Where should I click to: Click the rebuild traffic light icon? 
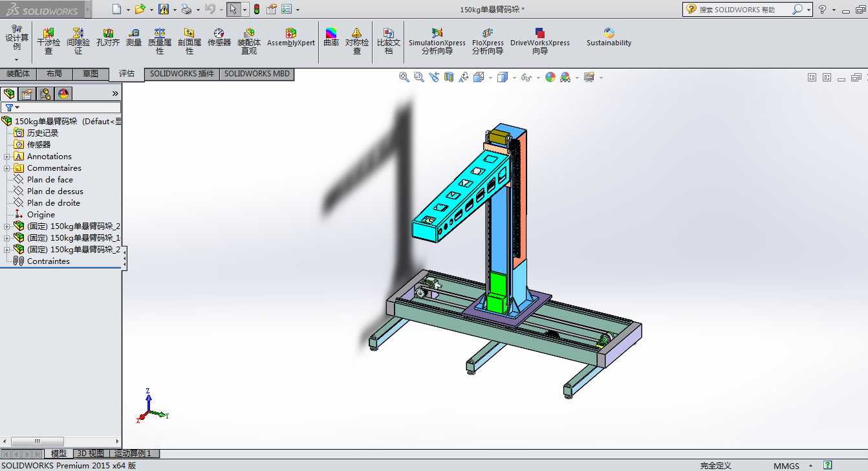click(x=256, y=9)
